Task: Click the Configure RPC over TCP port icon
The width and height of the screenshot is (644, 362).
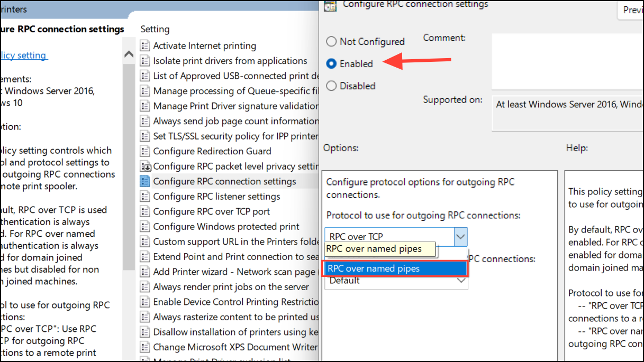Action: 145,211
